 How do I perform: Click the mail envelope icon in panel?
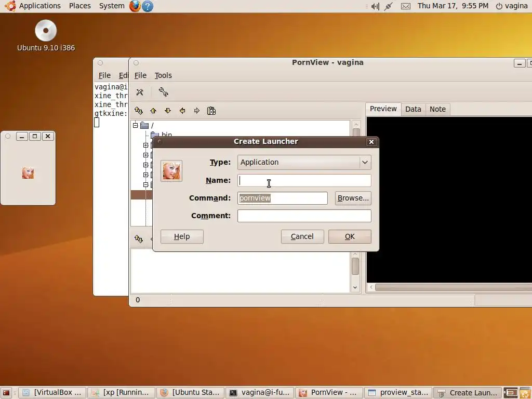406,6
